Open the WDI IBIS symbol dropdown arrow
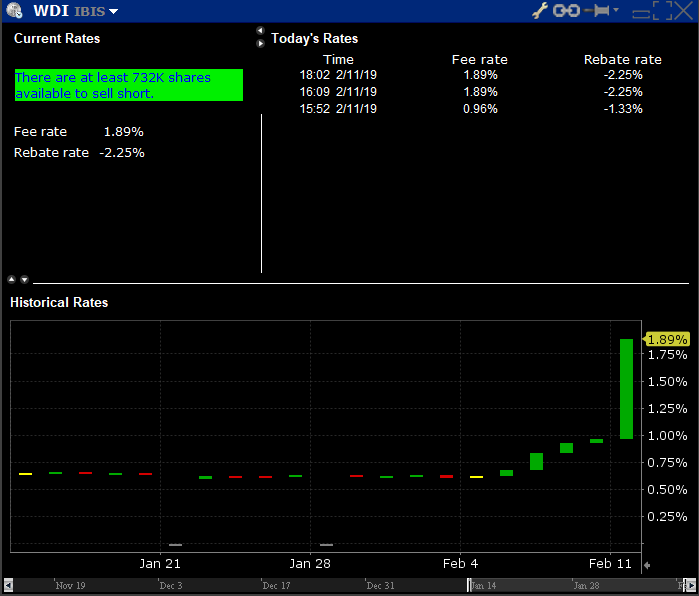This screenshot has height=596, width=699. click(114, 11)
